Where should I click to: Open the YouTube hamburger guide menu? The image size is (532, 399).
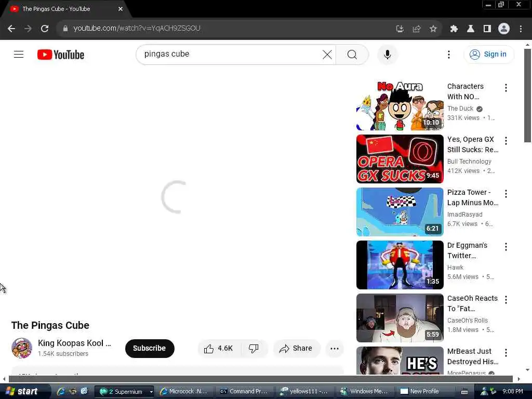[x=19, y=54]
